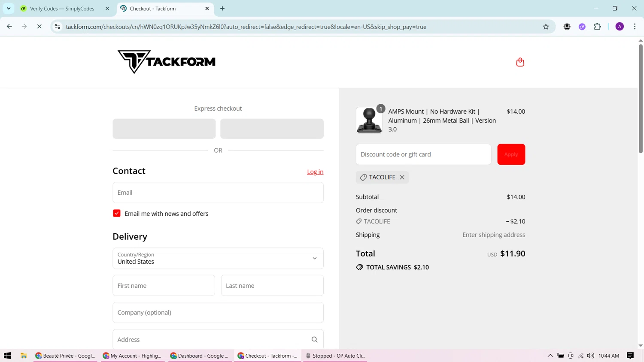
Task: Switch to Verify Codes SimplyCodes tab
Action: coord(62,9)
